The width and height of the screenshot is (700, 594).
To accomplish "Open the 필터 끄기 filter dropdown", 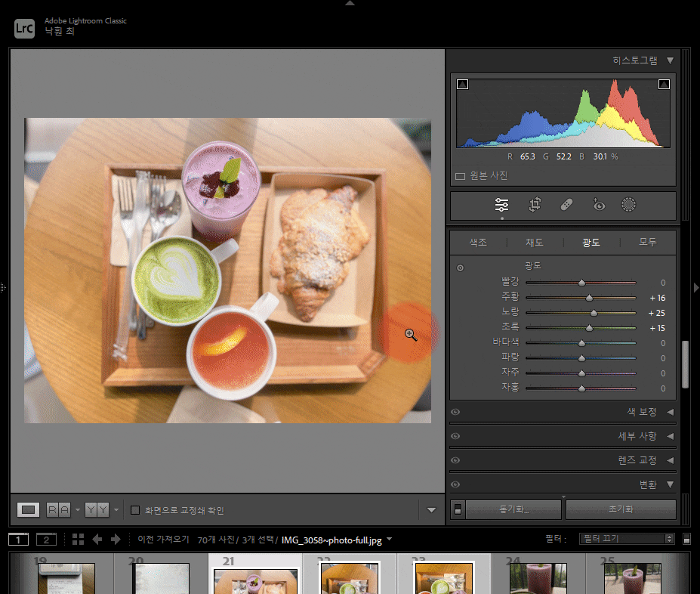I will pos(626,540).
